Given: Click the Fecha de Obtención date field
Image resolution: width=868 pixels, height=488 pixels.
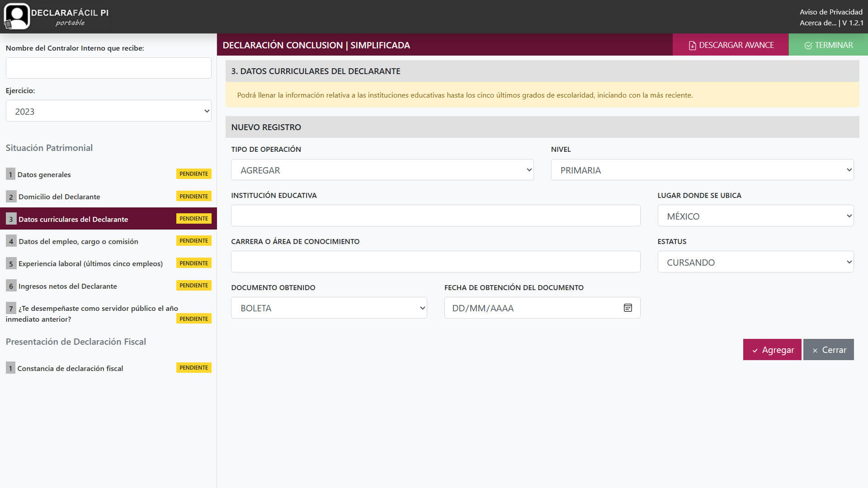Looking at the screenshot, I should 542,308.
